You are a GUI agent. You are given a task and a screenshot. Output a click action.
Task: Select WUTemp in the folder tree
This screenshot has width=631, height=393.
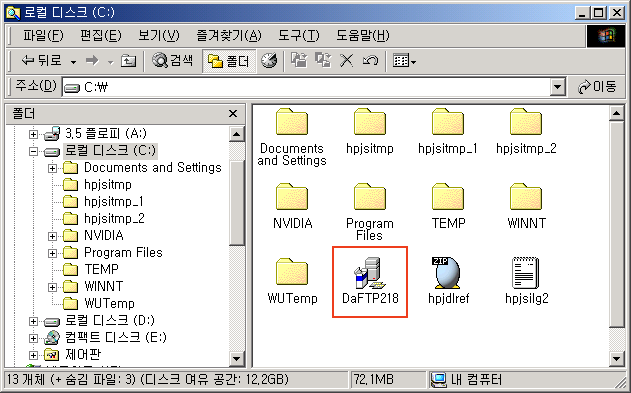click(x=109, y=303)
